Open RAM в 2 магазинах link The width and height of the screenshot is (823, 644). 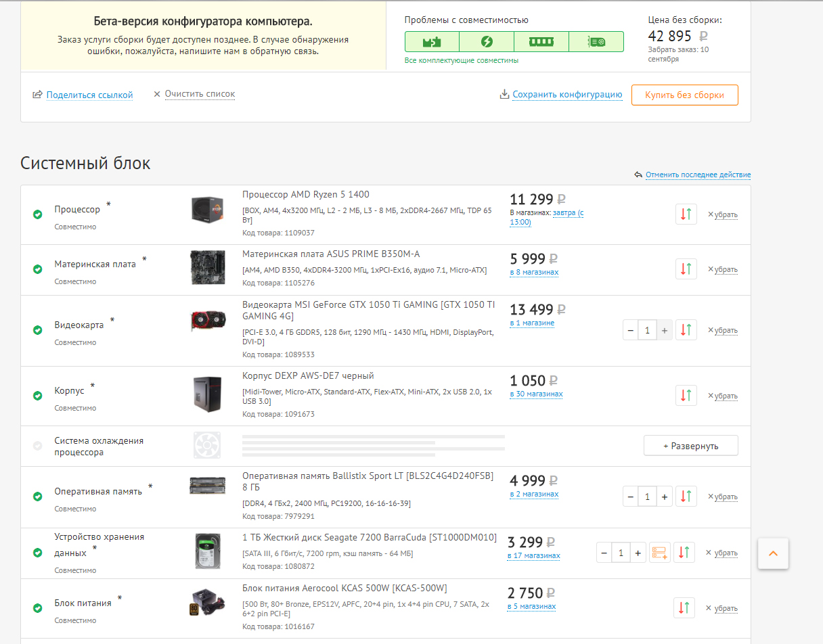tap(534, 494)
